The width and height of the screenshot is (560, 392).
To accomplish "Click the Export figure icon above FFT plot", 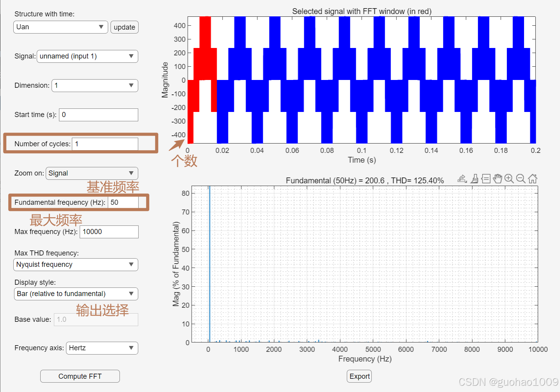I will point(462,179).
